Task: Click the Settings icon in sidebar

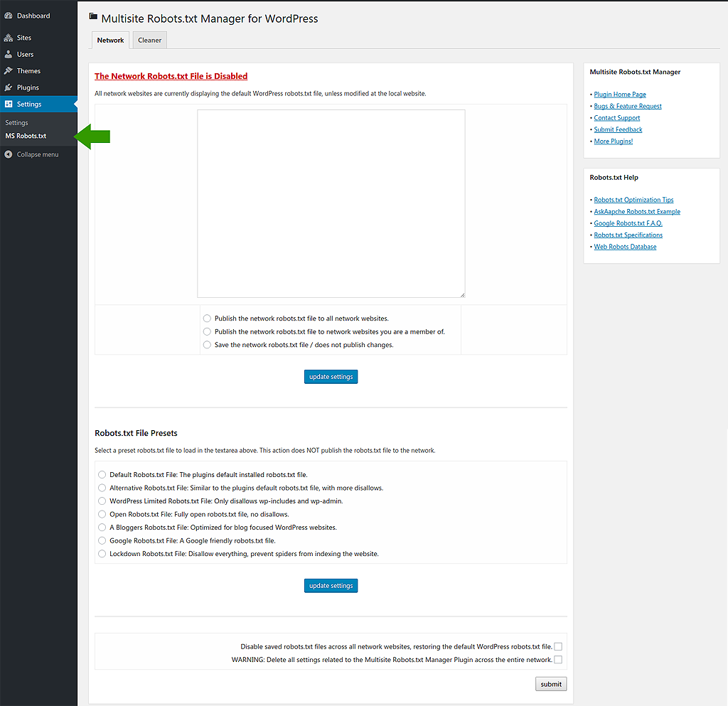Action: 9,105
